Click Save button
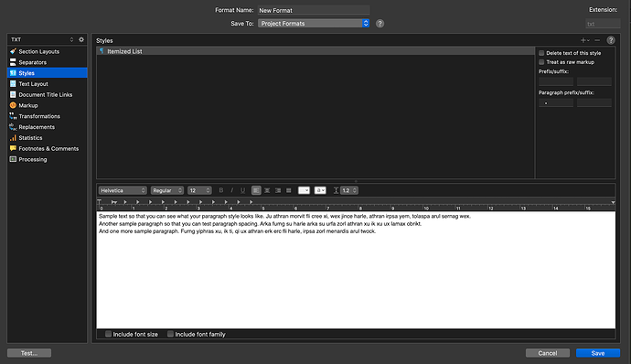631x364 pixels. click(x=598, y=353)
